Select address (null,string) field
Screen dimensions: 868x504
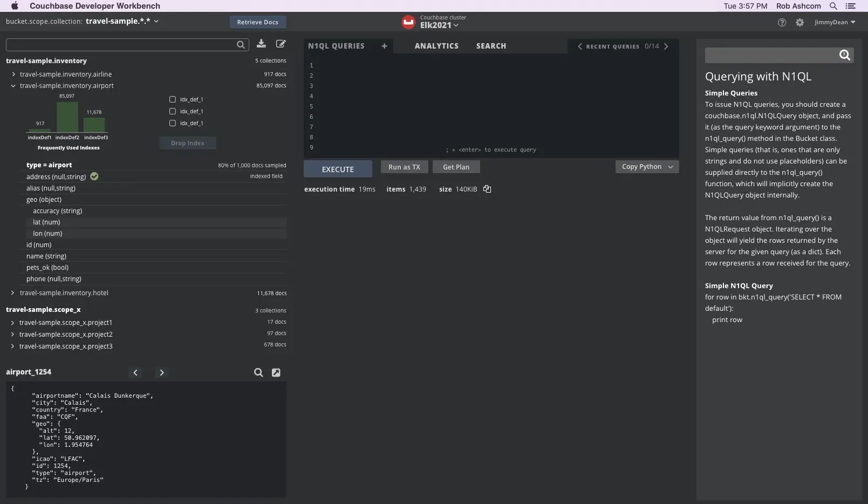[x=56, y=177]
